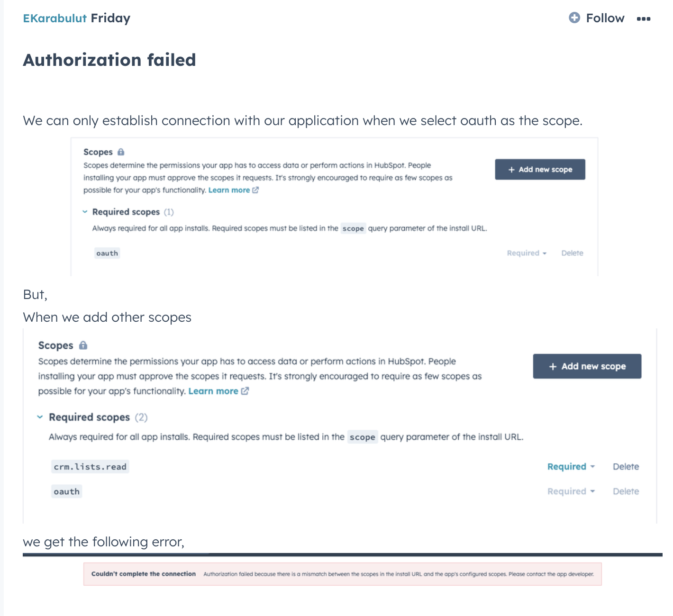The width and height of the screenshot is (673, 616).
Task: Open the Required dropdown for the oauth scope
Action: tap(526, 253)
